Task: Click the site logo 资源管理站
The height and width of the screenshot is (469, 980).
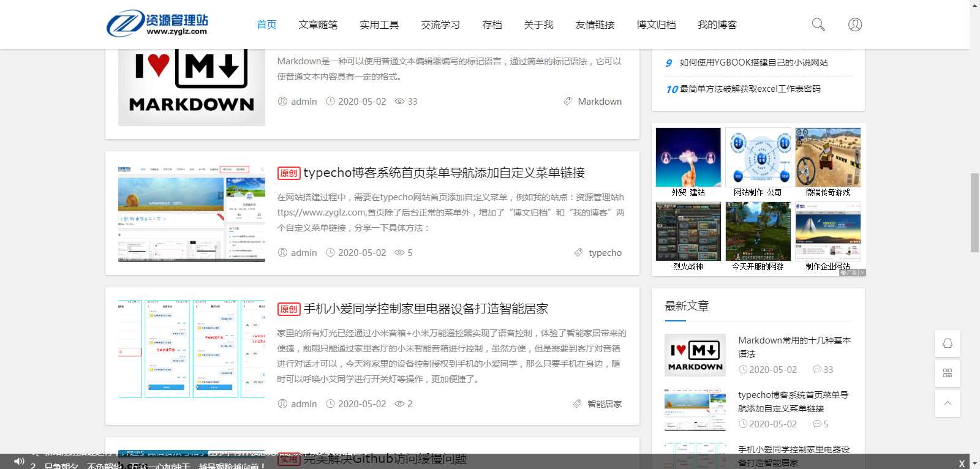Action: tap(158, 24)
